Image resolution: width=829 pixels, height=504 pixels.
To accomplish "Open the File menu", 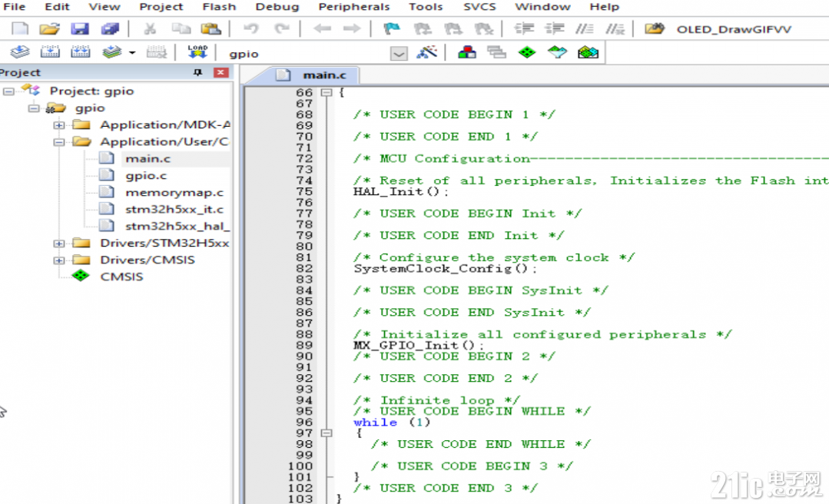I will tap(15, 7).
